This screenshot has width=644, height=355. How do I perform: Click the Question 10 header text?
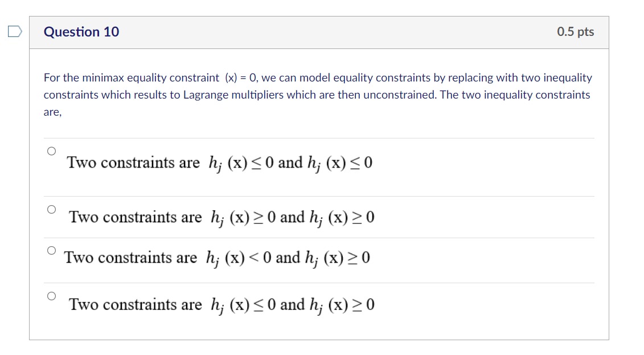pos(81,32)
